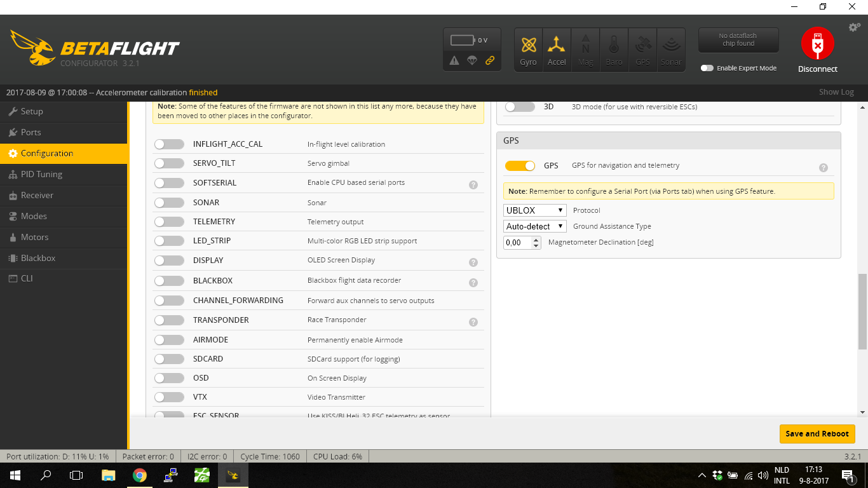Open the notification center icon
Image resolution: width=868 pixels, height=488 pixels.
[847, 475]
